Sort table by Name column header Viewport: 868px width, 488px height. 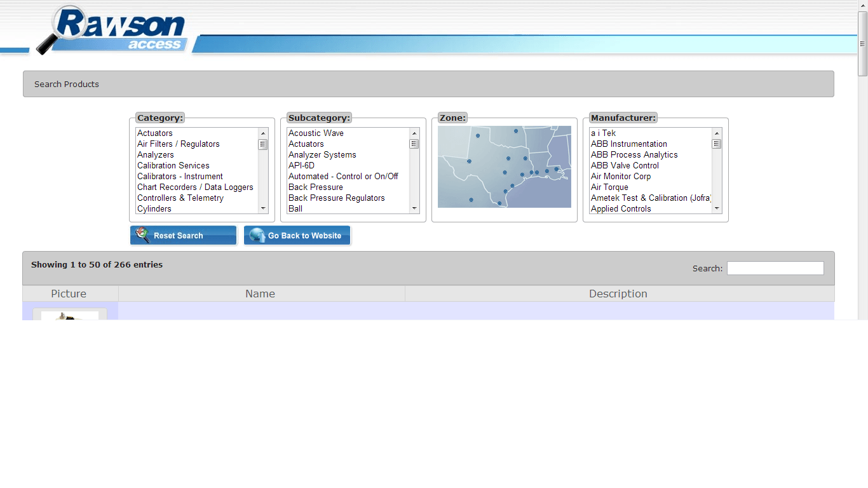pyautogui.click(x=261, y=294)
